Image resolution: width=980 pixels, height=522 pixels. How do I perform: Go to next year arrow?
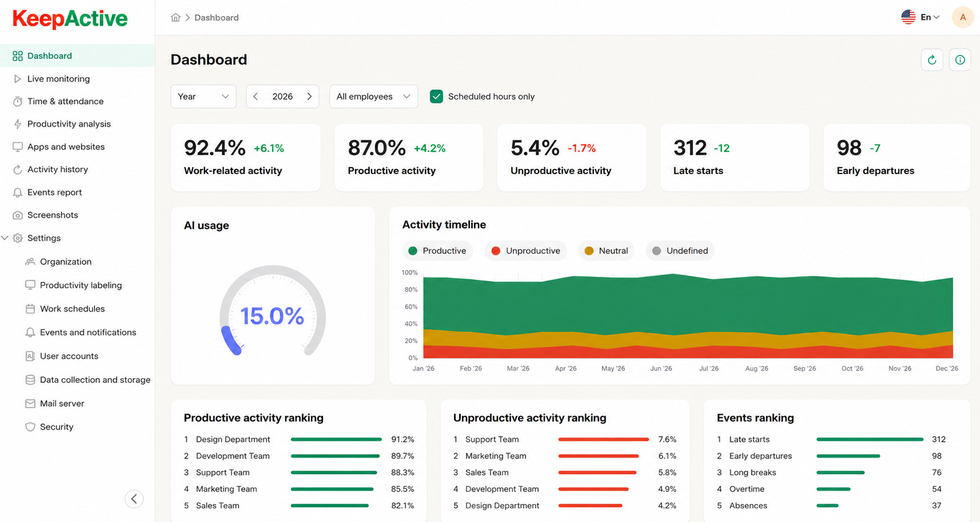pos(309,96)
